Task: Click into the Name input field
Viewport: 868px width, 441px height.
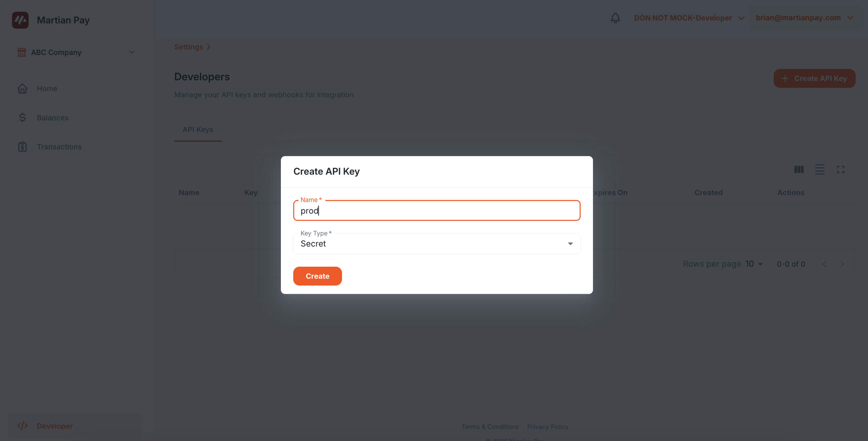Action: 436,211
